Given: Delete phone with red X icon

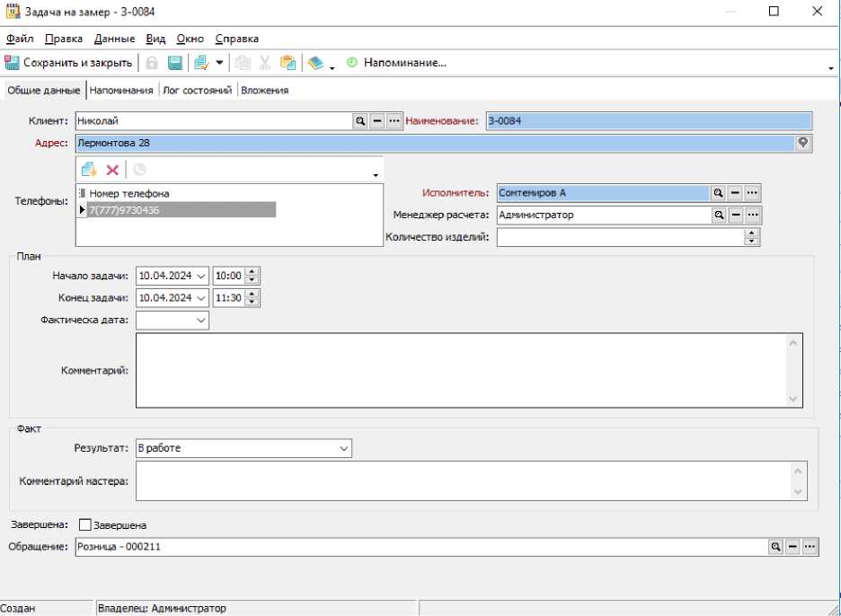Looking at the screenshot, I should tap(112, 170).
